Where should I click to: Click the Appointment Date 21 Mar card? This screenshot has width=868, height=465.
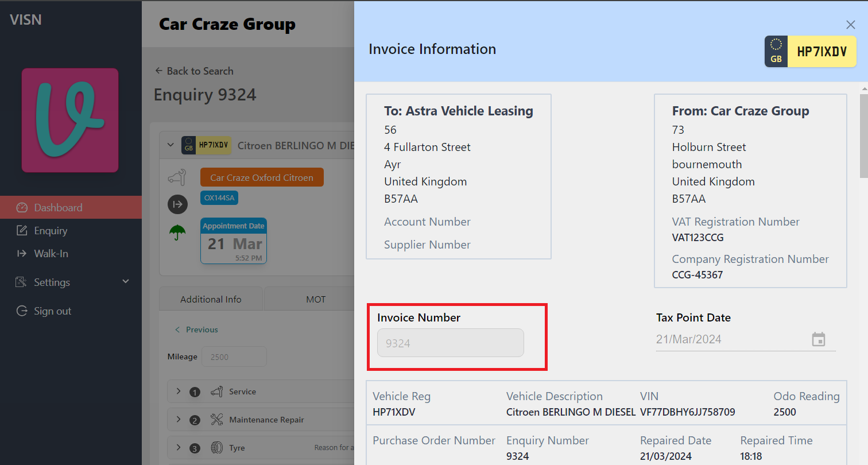point(234,241)
